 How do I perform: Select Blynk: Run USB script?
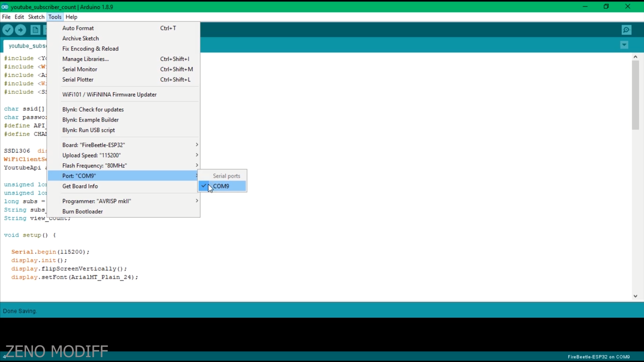point(124,130)
